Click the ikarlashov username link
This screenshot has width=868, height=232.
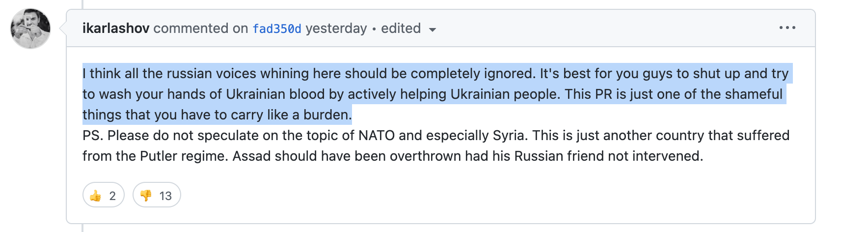tap(115, 29)
